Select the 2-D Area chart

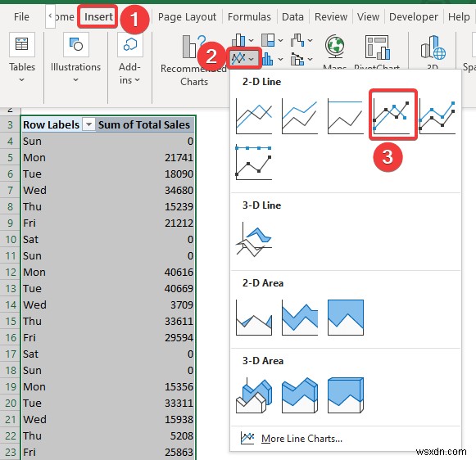254,318
